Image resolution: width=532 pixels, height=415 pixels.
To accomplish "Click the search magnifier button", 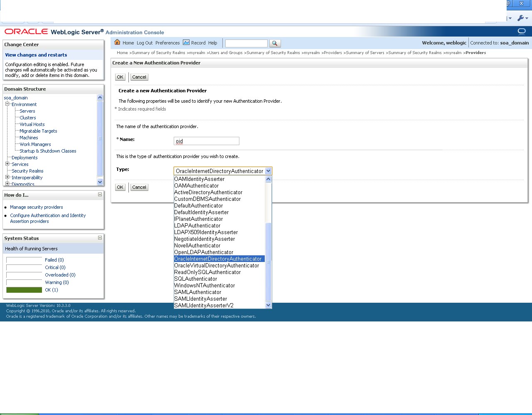I will [275, 43].
